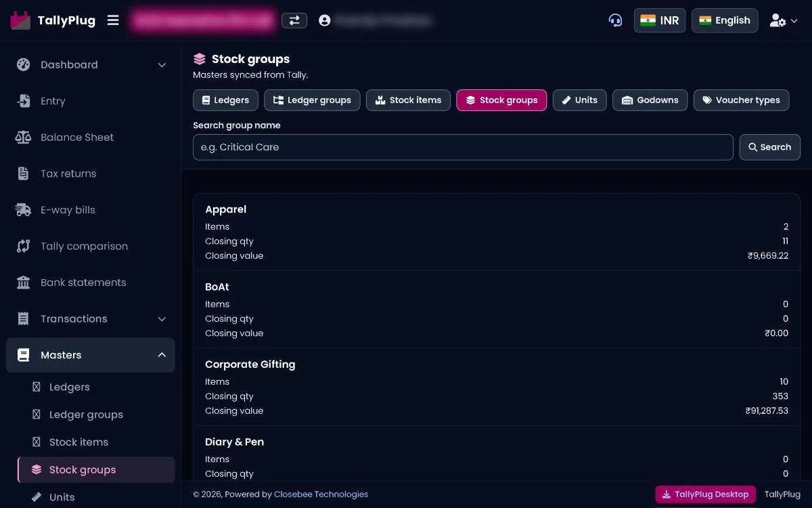Go to Tax returns page
This screenshot has height=508, width=812.
click(91, 173)
